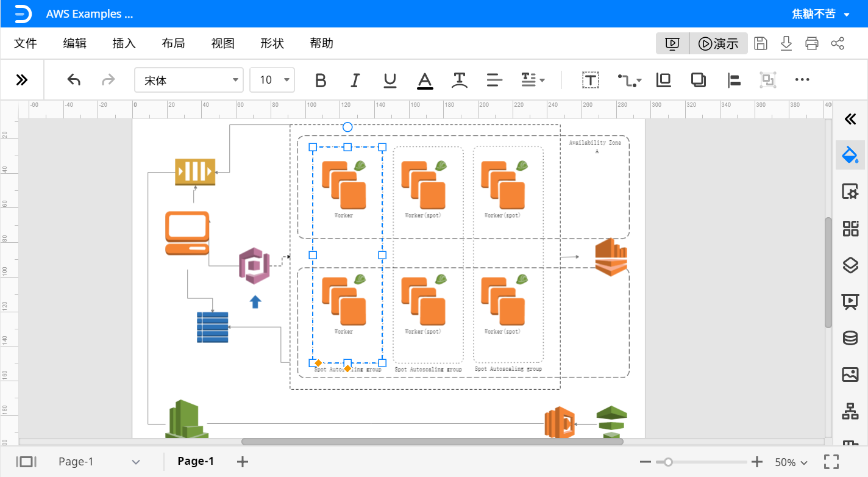The height and width of the screenshot is (477, 868).
Task: Open line spacing dropdown
Action: tap(533, 80)
